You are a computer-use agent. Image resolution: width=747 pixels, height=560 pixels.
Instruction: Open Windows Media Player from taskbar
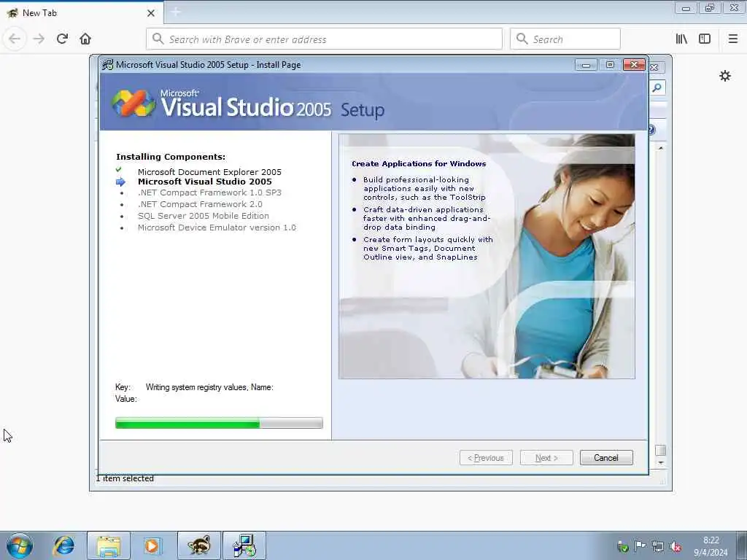tap(152, 545)
